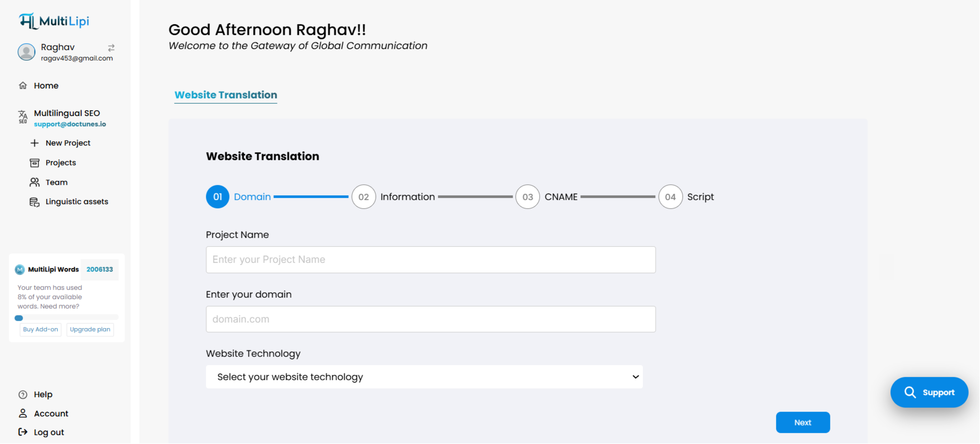The height and width of the screenshot is (444, 980).
Task: Click the ragav453@gmail.com email text
Action: click(77, 58)
